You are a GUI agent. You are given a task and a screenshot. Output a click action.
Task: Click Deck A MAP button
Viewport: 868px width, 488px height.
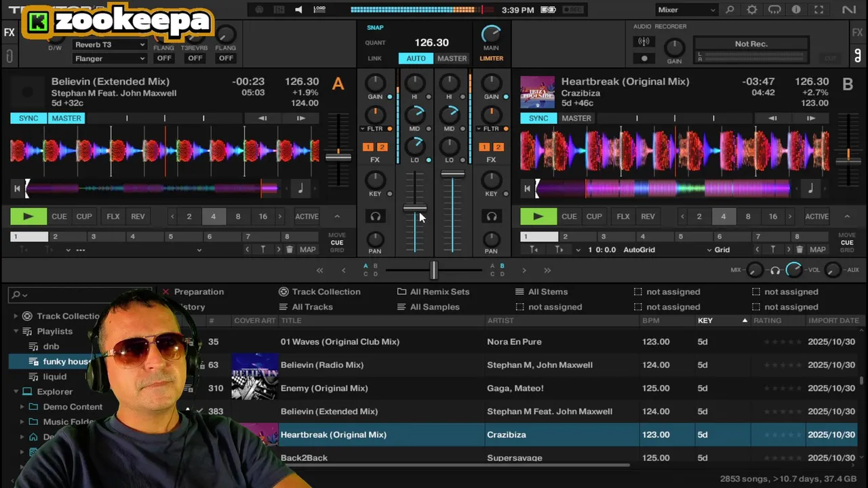(x=308, y=249)
